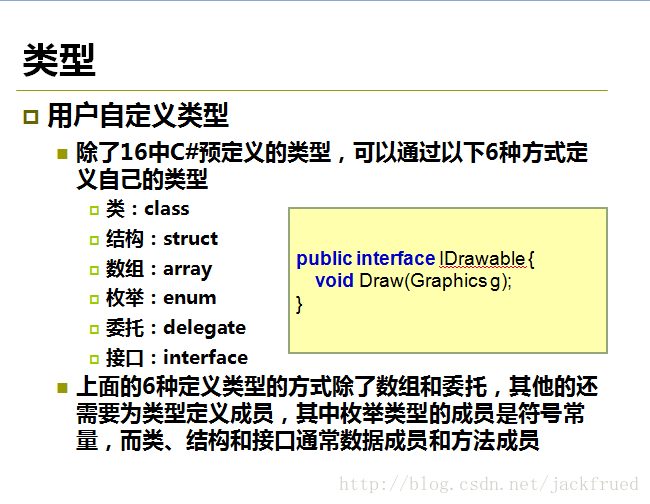Click the text line '义自己的类型'
The image size is (650, 504).
[142, 179]
